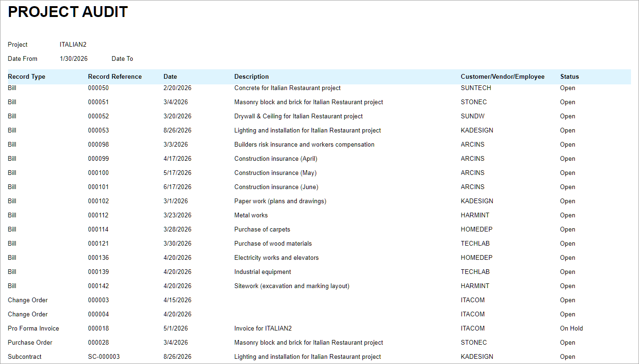The width and height of the screenshot is (639, 364).
Task: Click description Construction insurance (April)
Action: coord(276,158)
